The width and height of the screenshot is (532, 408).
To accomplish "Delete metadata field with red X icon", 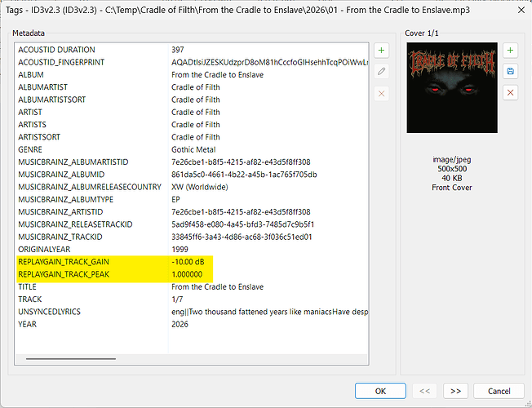I will 381,93.
